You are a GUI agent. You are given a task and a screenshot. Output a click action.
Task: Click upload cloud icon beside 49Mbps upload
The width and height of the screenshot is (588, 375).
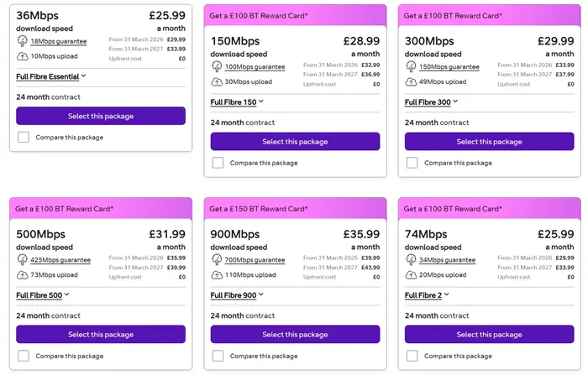pyautogui.click(x=411, y=81)
